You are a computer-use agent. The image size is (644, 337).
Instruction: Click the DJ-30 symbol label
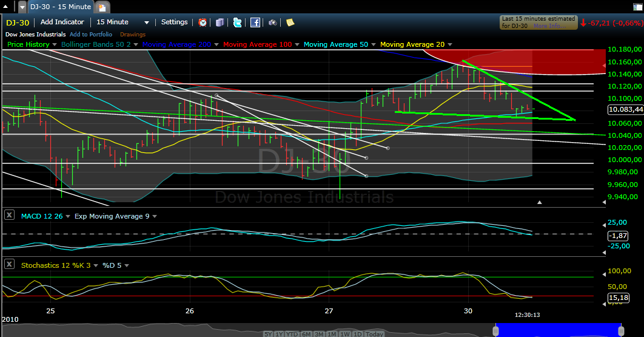pos(17,22)
